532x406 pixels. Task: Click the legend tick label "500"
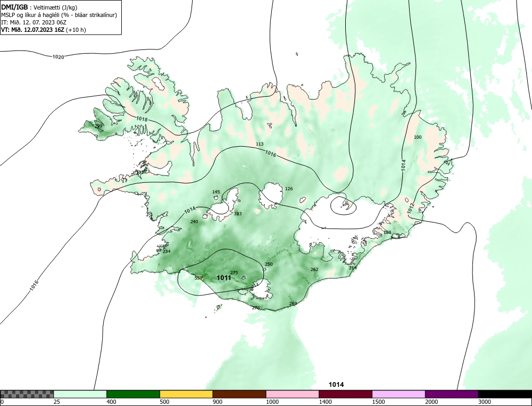[x=164, y=402]
